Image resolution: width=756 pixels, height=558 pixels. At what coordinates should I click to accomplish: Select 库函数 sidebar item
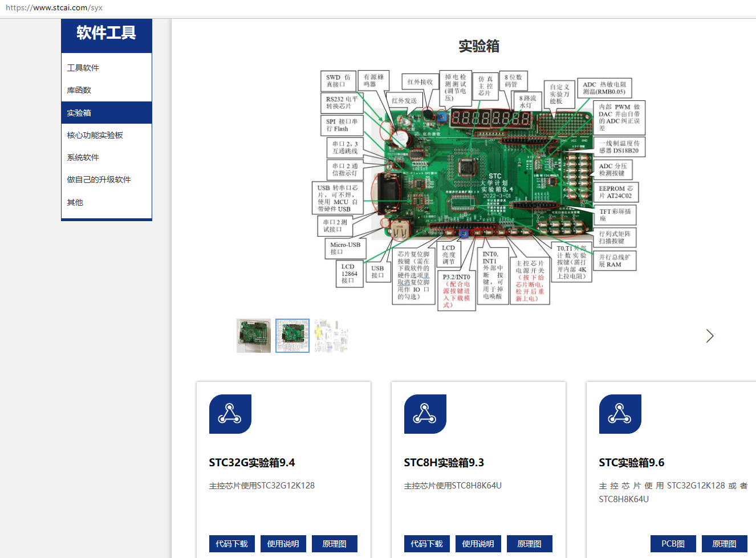[107, 90]
